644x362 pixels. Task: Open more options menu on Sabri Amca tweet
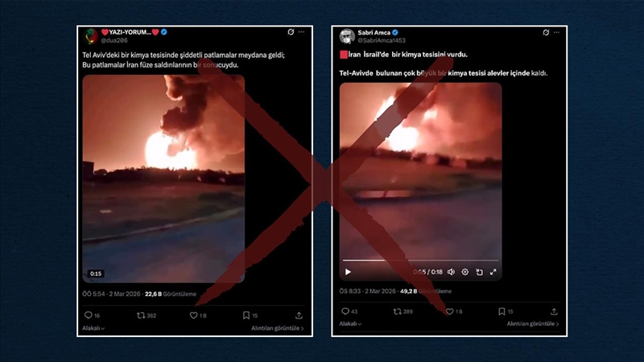click(x=557, y=33)
